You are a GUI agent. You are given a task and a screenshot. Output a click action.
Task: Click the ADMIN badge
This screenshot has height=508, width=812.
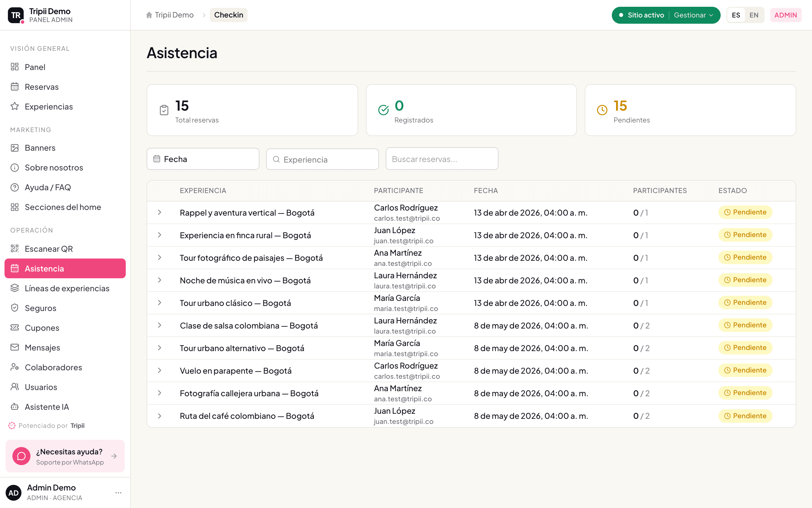785,15
